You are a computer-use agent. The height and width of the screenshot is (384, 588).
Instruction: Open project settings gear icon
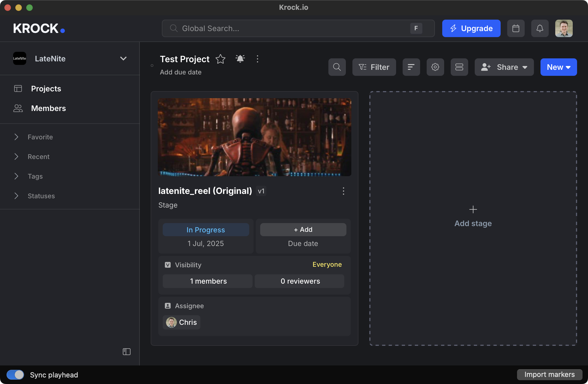[435, 67]
